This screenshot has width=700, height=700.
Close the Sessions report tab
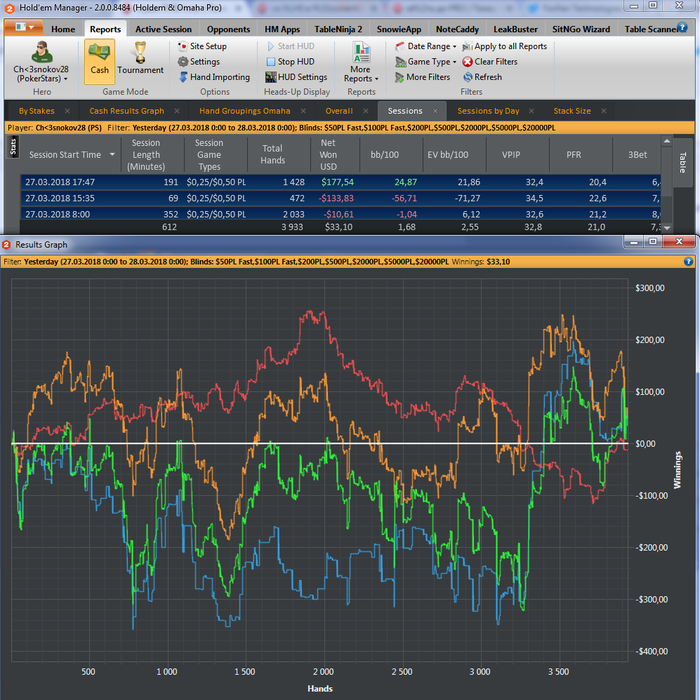click(x=435, y=111)
